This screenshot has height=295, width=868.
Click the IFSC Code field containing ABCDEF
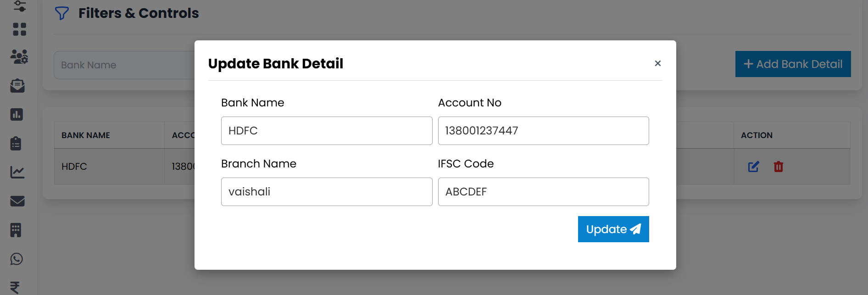(x=543, y=192)
